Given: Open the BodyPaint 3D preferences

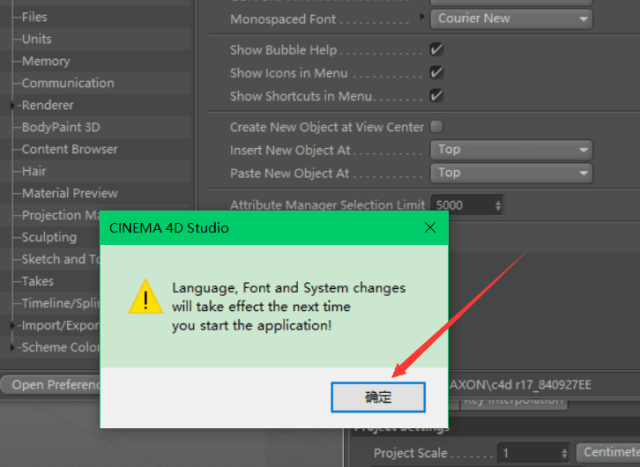Looking at the screenshot, I should (60, 127).
